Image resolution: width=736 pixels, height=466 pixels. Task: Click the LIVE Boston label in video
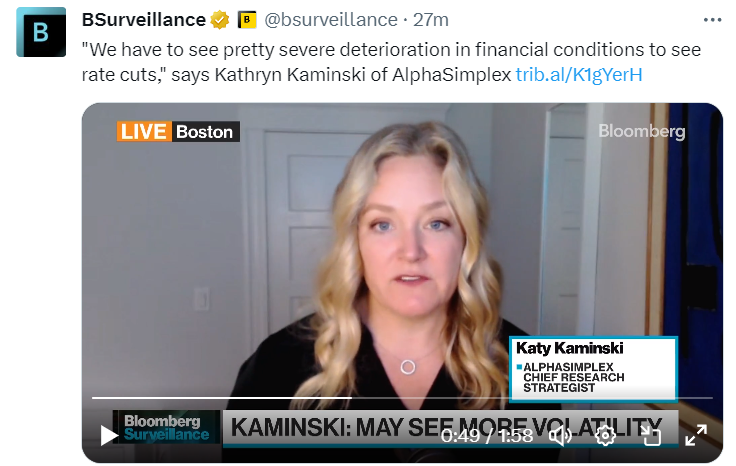tap(178, 131)
